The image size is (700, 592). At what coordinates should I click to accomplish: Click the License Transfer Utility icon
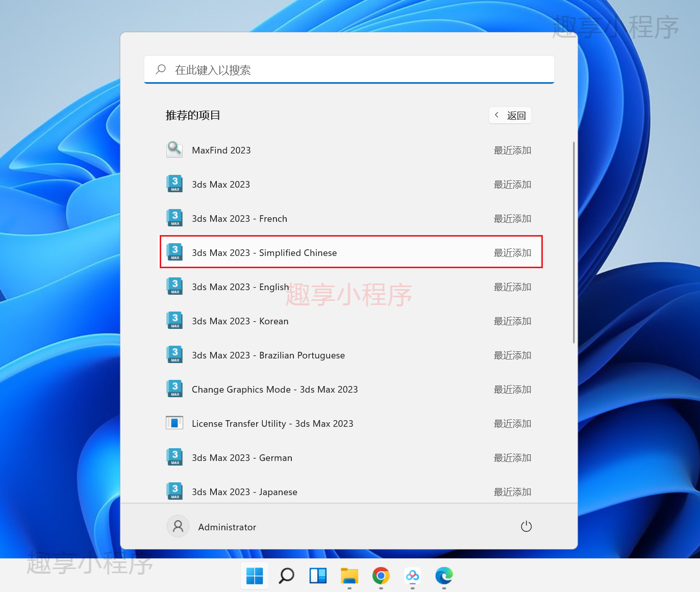coord(174,423)
